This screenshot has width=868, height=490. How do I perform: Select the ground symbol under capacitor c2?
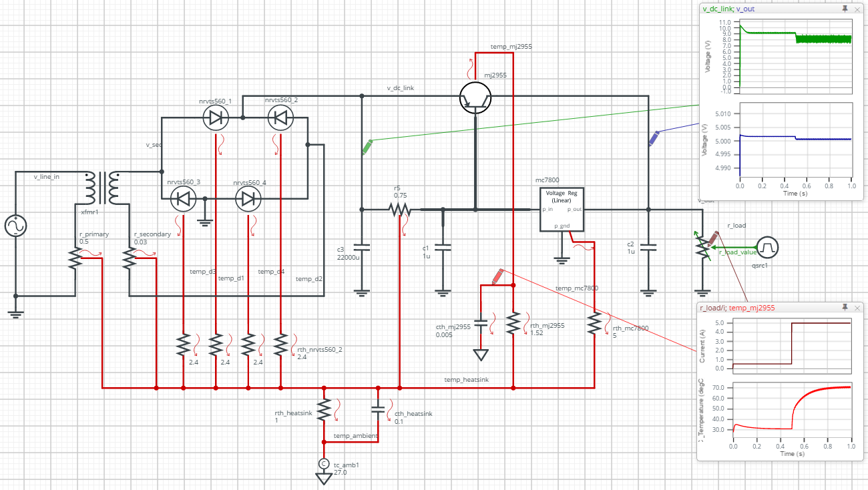click(647, 292)
